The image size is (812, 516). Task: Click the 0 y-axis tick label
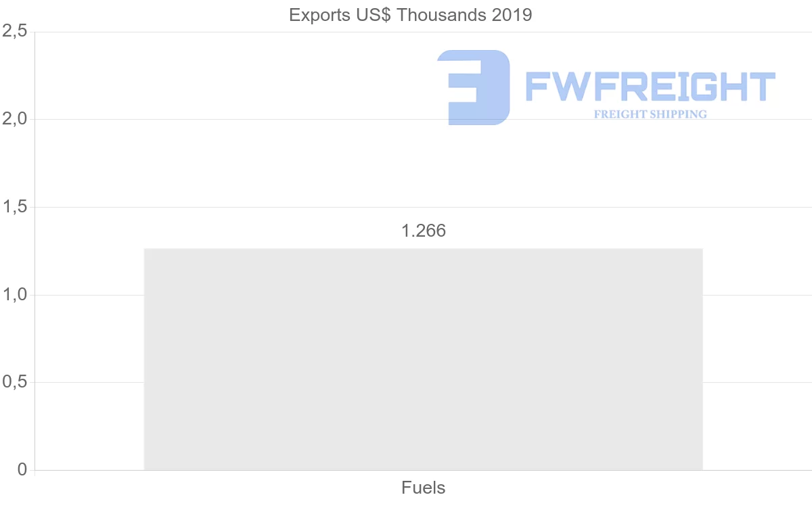coord(22,470)
